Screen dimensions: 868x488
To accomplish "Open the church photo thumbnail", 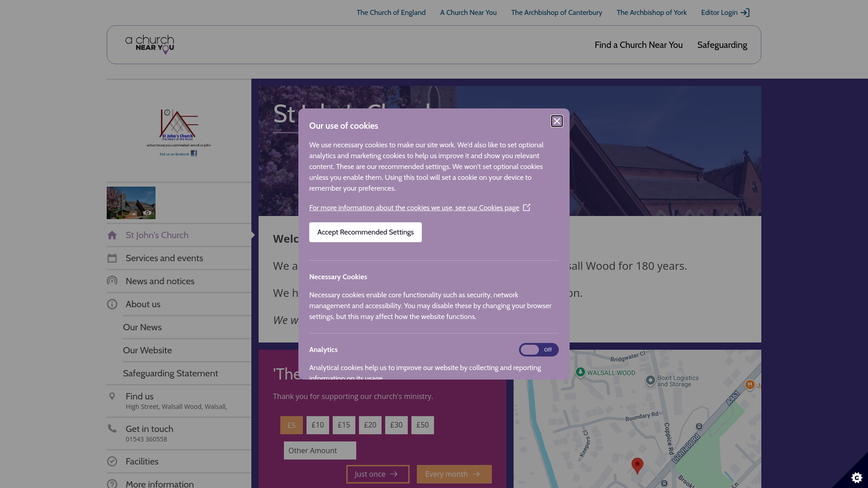I will 131,203.
